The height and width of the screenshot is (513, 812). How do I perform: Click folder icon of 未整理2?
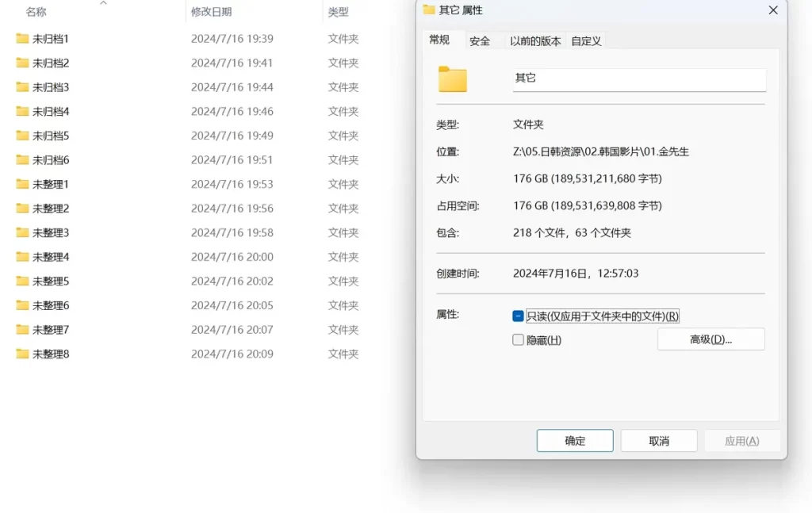pyautogui.click(x=22, y=208)
